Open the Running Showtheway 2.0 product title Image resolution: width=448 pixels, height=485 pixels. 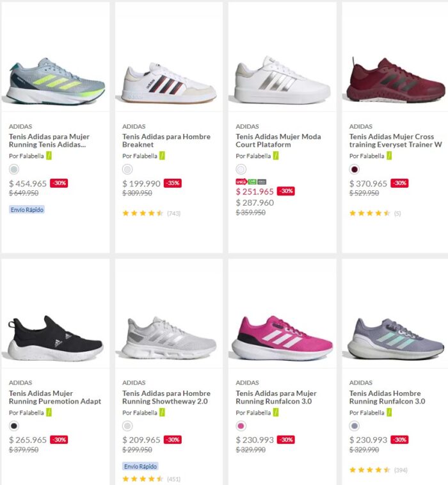[166, 397]
